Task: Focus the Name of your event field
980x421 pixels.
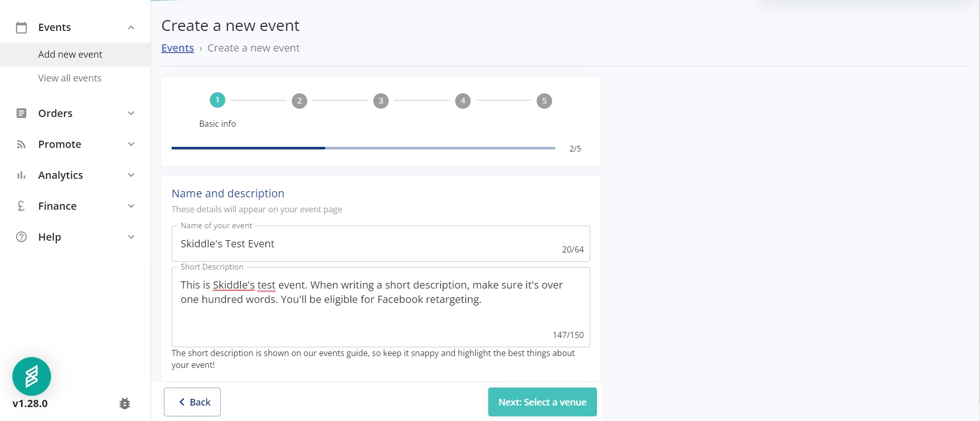Action: 381,244
